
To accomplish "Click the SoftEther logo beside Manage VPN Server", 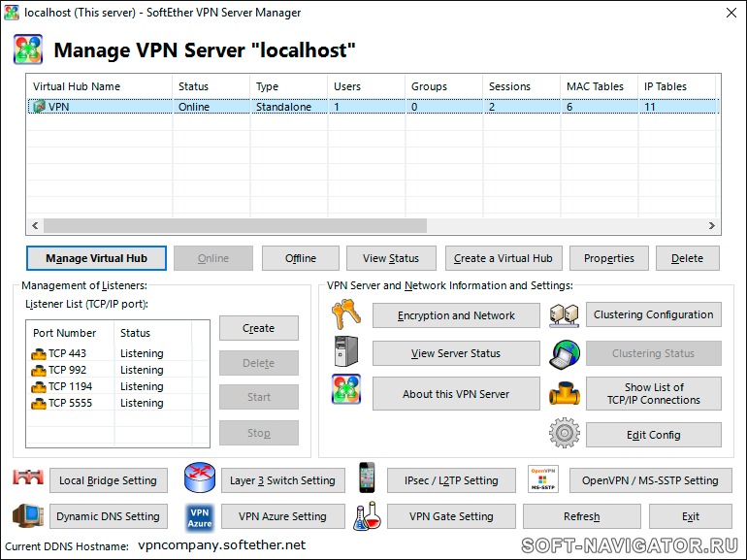I will [28, 49].
